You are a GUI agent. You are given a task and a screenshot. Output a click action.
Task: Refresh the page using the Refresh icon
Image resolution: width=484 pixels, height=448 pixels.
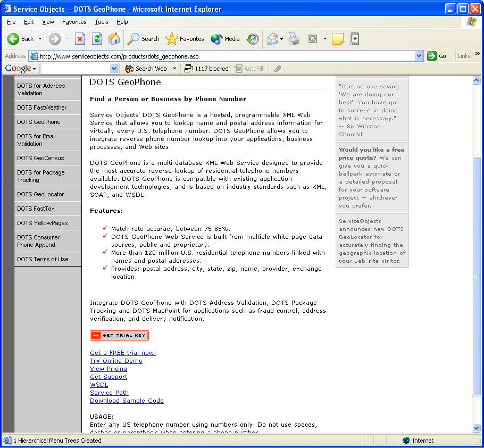point(97,39)
